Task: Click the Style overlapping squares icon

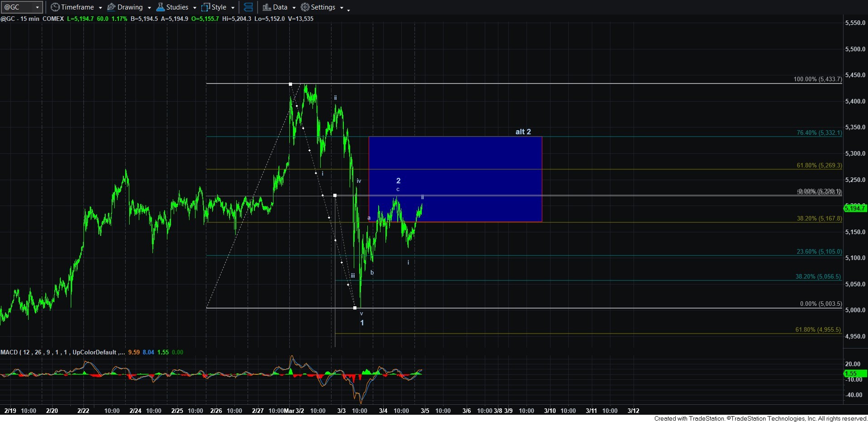Action: [x=206, y=7]
